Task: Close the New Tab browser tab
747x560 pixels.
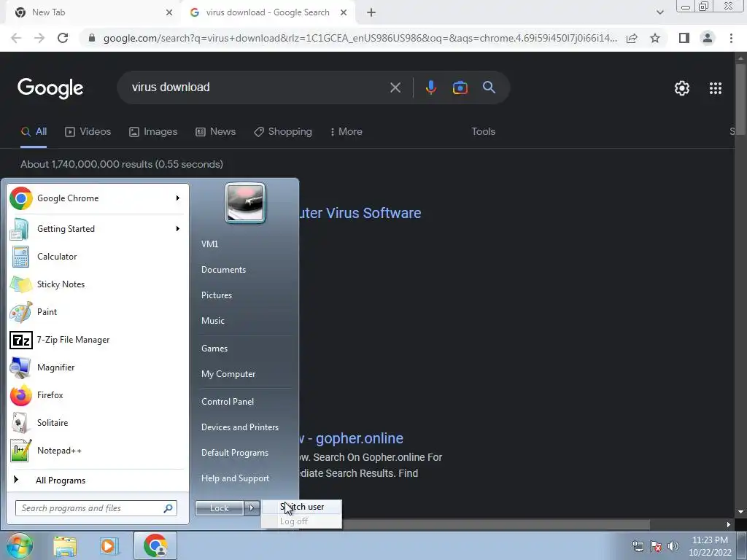Action: point(169,12)
